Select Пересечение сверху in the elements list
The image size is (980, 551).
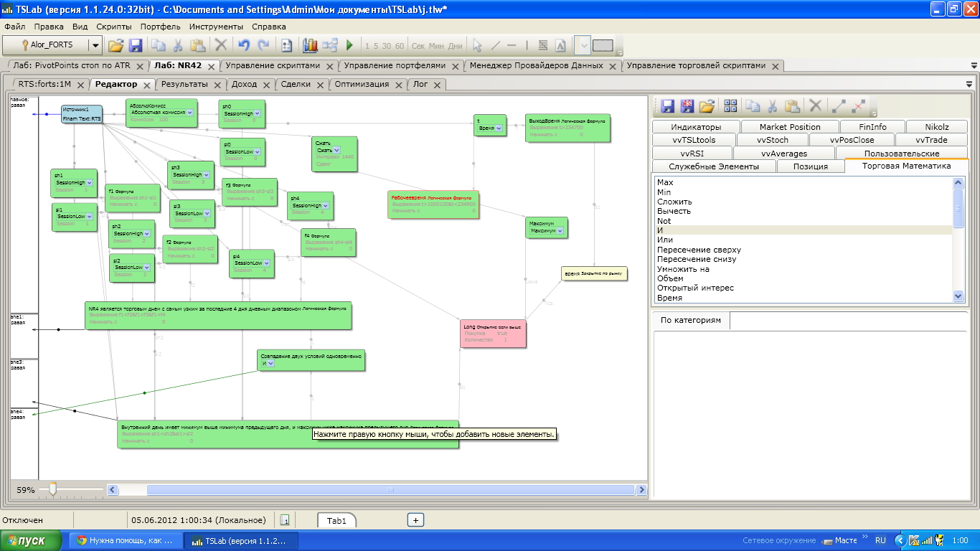699,250
